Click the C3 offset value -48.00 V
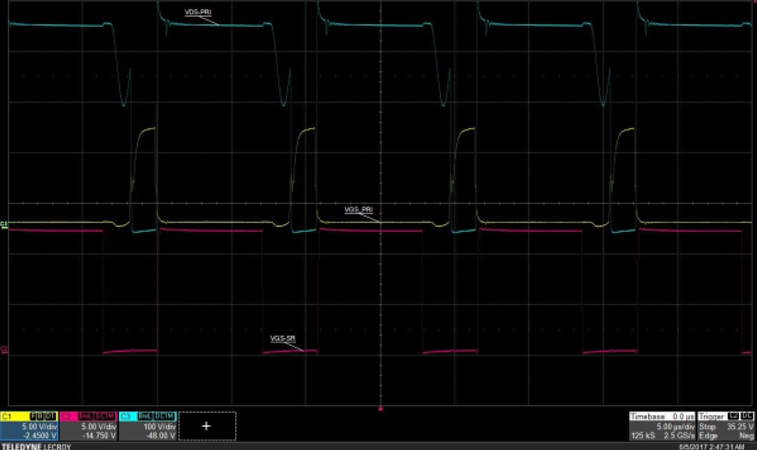This screenshot has width=757, height=450. [x=161, y=436]
